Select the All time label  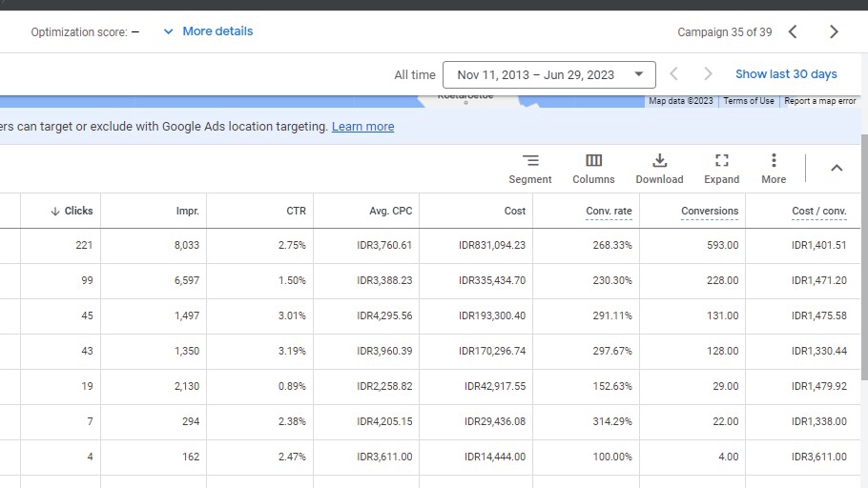pos(415,74)
